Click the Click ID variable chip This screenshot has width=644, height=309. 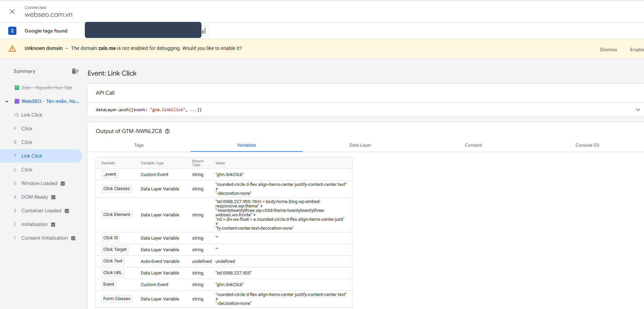(x=111, y=238)
